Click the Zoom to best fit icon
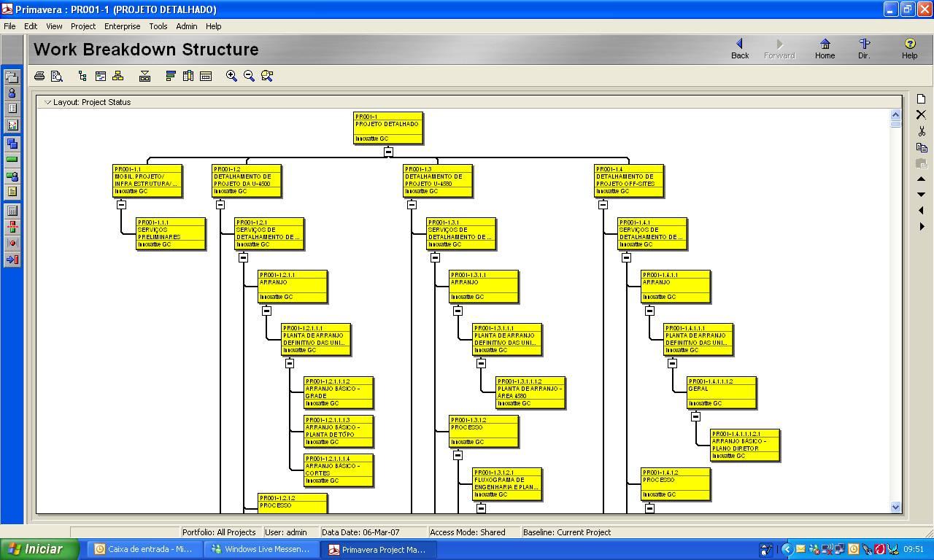 click(x=267, y=76)
